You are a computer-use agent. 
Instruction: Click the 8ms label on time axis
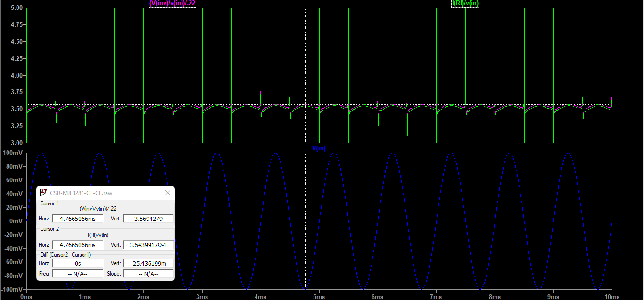click(x=495, y=297)
